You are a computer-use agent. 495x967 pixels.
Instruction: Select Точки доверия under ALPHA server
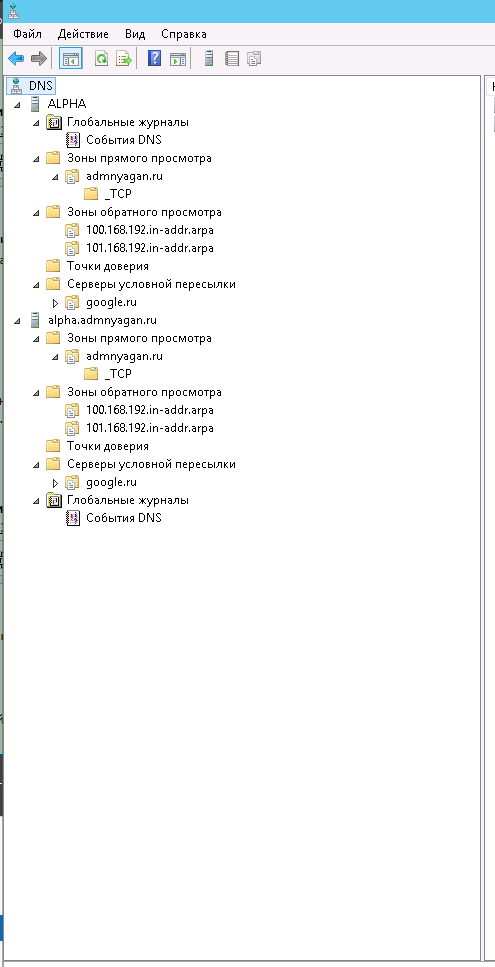click(108, 266)
